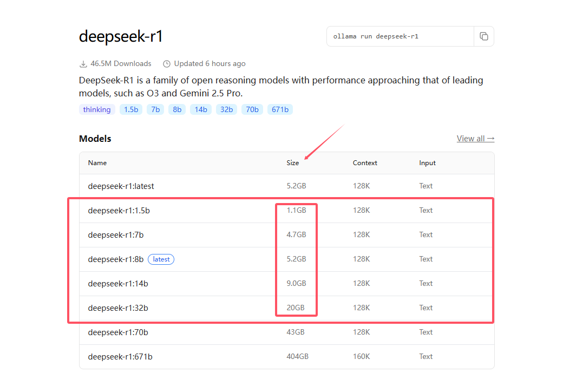
Task: Select the 32b tag
Action: [x=227, y=109]
